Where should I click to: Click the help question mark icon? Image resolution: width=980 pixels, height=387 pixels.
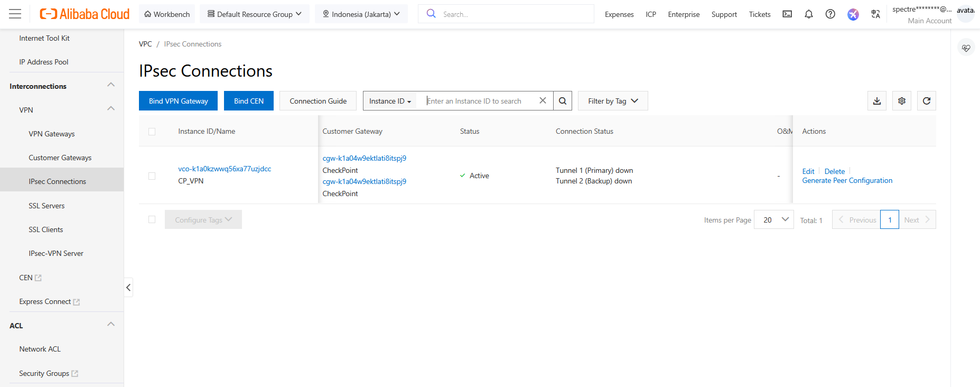pyautogui.click(x=830, y=14)
